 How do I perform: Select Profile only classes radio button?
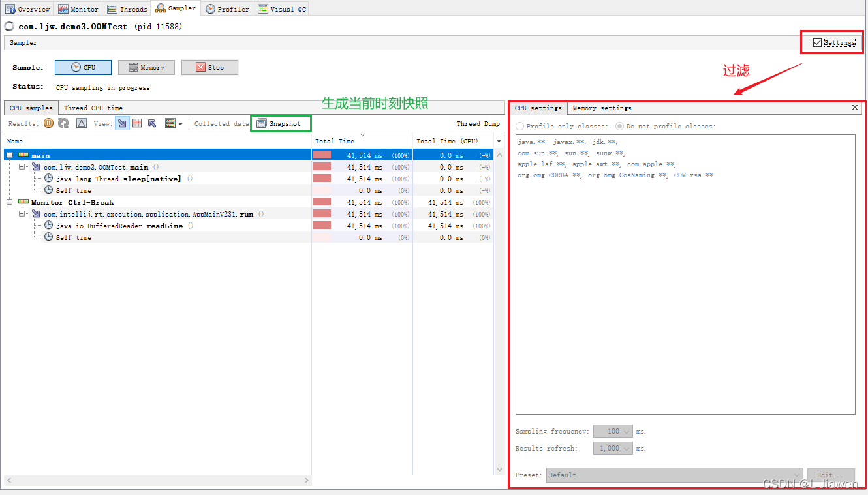(520, 126)
